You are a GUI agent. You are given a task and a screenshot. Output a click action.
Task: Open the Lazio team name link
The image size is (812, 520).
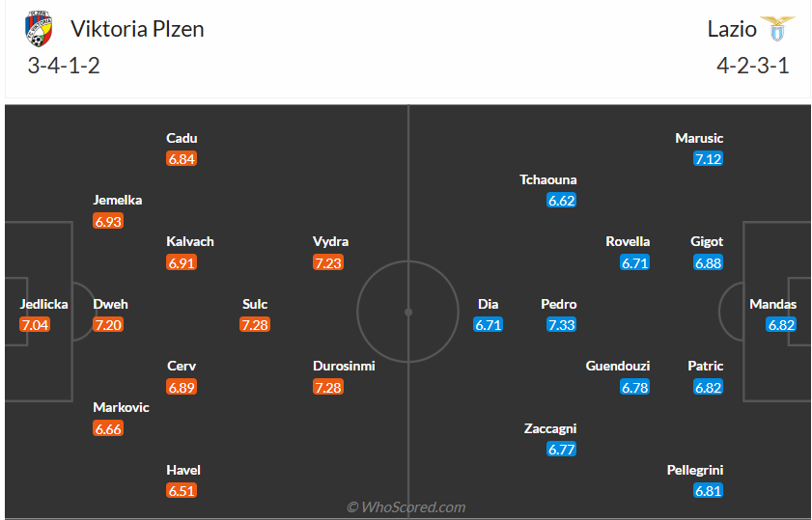point(732,29)
